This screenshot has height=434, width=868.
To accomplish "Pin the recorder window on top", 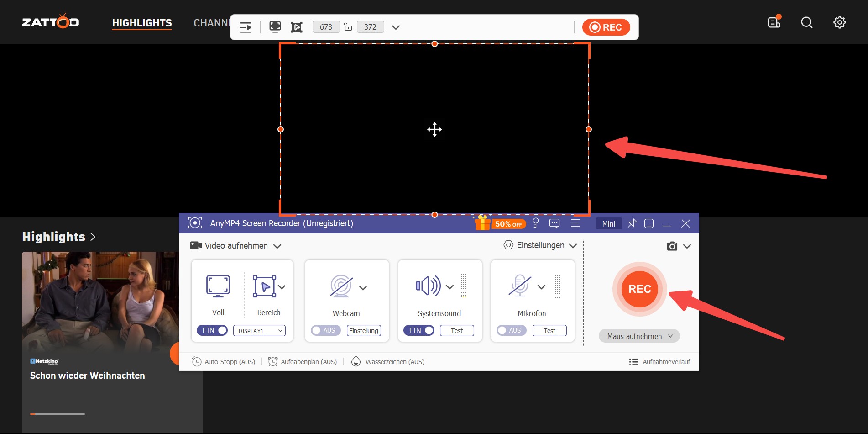I will pyautogui.click(x=632, y=223).
